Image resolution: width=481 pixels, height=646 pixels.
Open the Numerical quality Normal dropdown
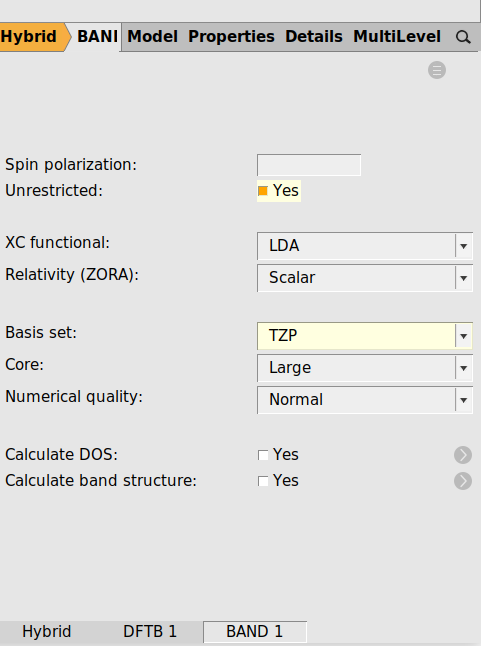point(364,400)
